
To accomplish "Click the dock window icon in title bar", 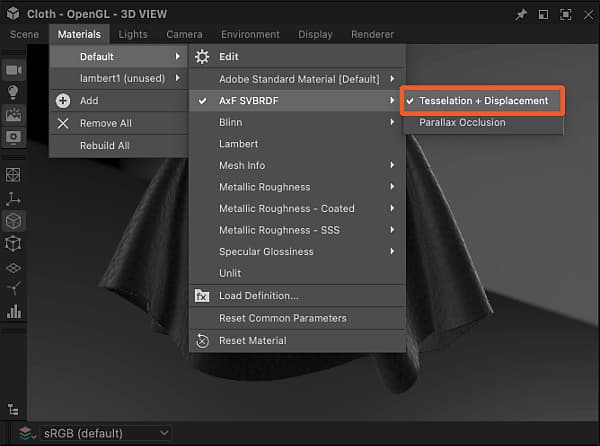I will (543, 15).
